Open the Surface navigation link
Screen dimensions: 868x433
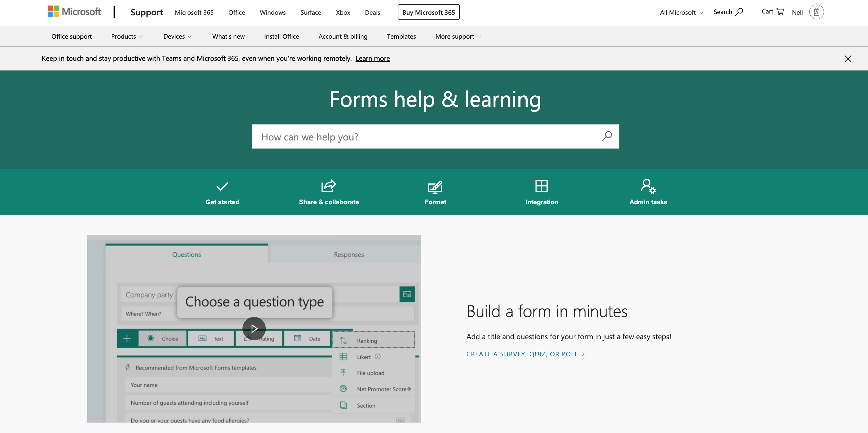click(311, 13)
